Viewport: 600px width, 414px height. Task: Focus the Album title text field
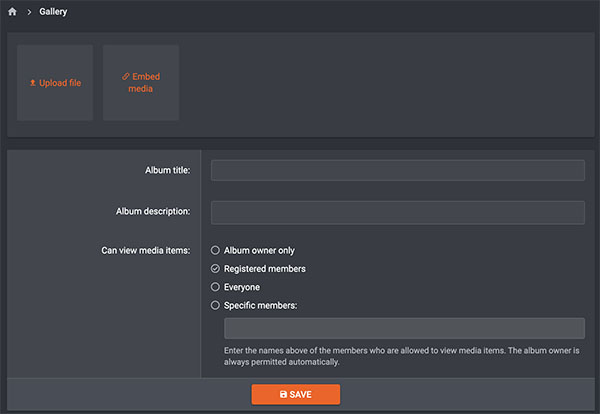[x=397, y=170]
